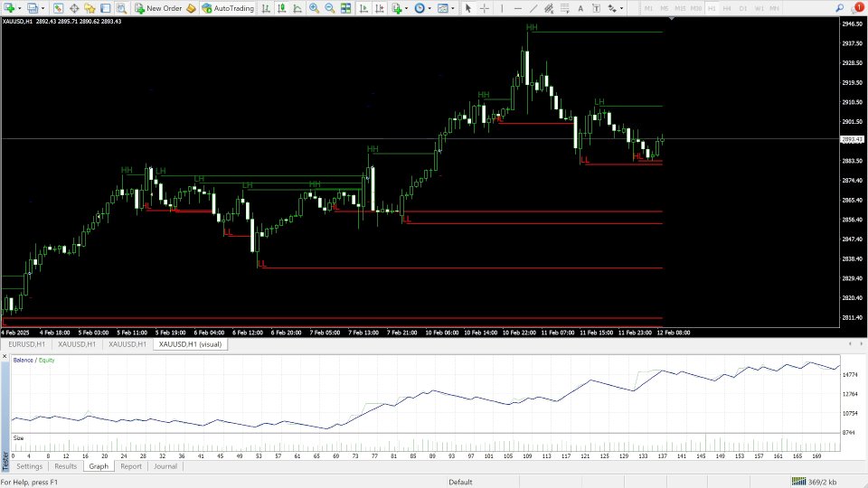Switch to the M5 timeframe
Image resolution: width=868 pixels, height=488 pixels.
pos(665,8)
